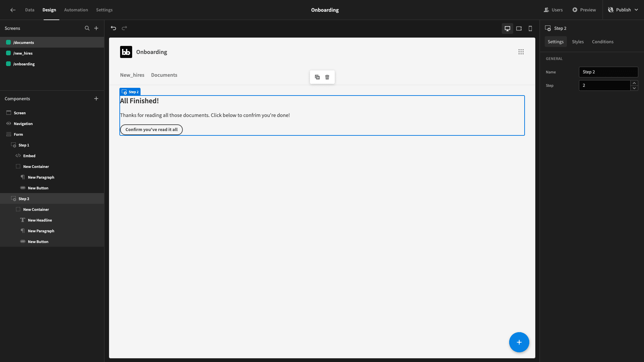This screenshot has height=362, width=644.
Task: Click the blue floating plus button
Action: pyautogui.click(x=519, y=342)
